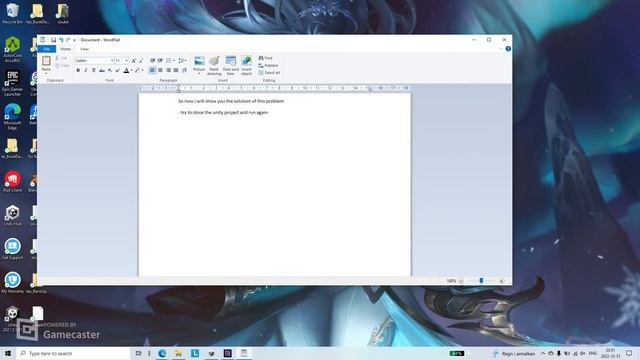The width and height of the screenshot is (640, 360).
Task: Open the font size combo box
Action: (x=121, y=60)
